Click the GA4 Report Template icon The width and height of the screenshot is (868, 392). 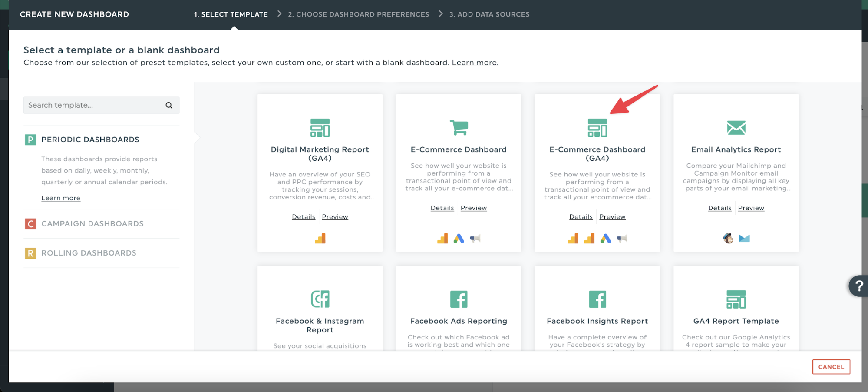[736, 299]
